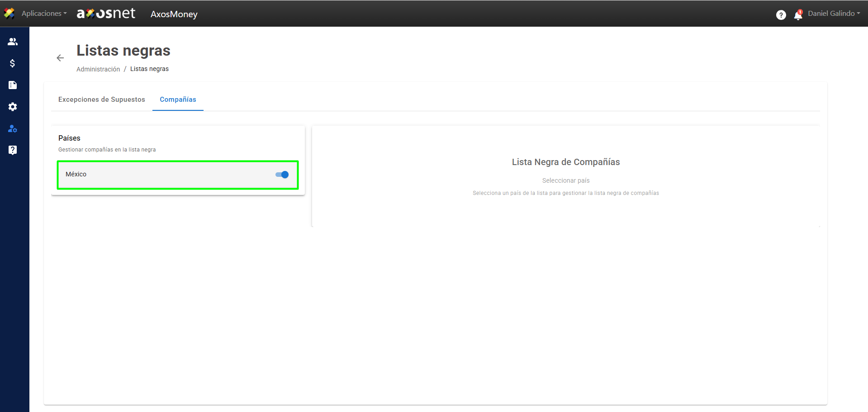Open the settings gear in the sidebar
868x412 pixels.
pyautogui.click(x=13, y=107)
